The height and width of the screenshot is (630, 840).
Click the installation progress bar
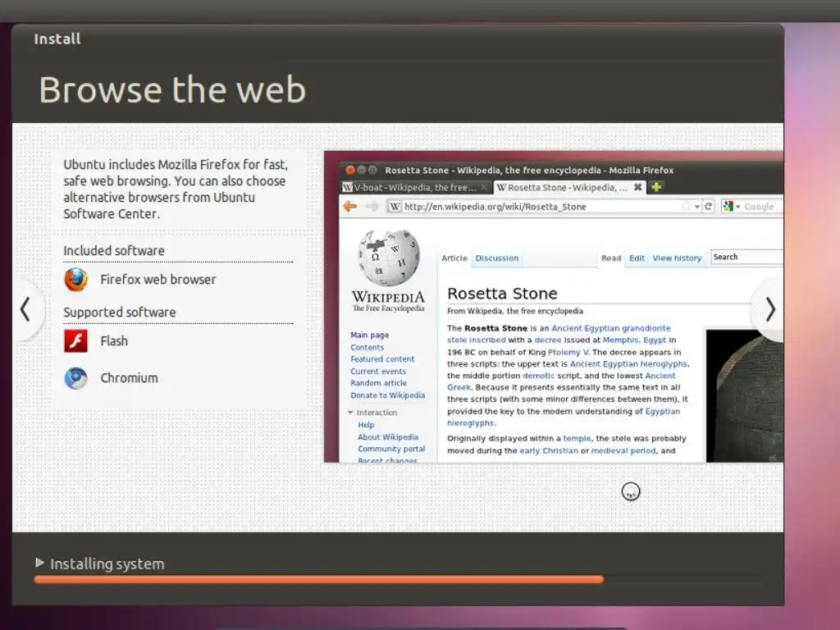[396, 579]
